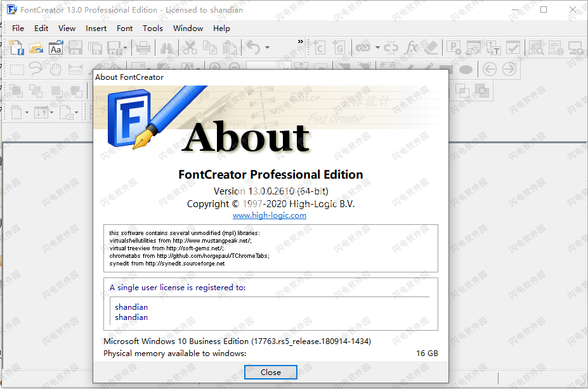This screenshot has width=588, height=389.
Task: Click the scissors Cut icon
Action: 190,48
